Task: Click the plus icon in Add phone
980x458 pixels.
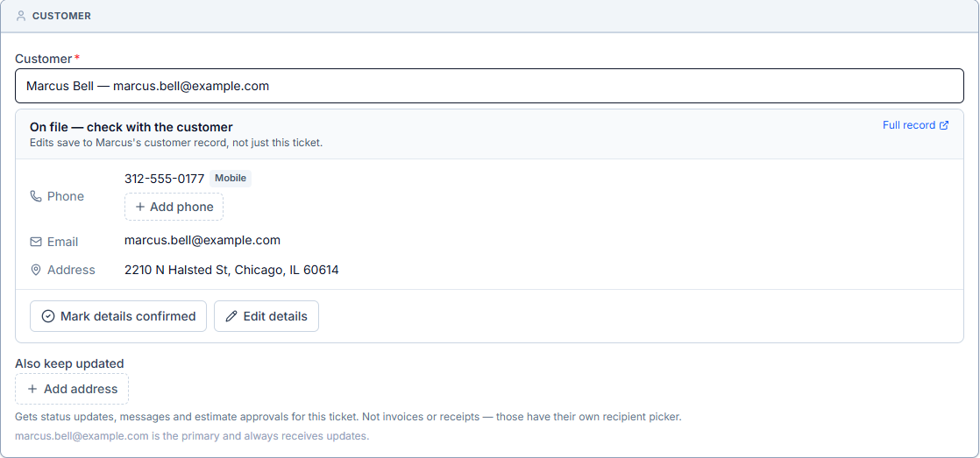Action: click(140, 207)
